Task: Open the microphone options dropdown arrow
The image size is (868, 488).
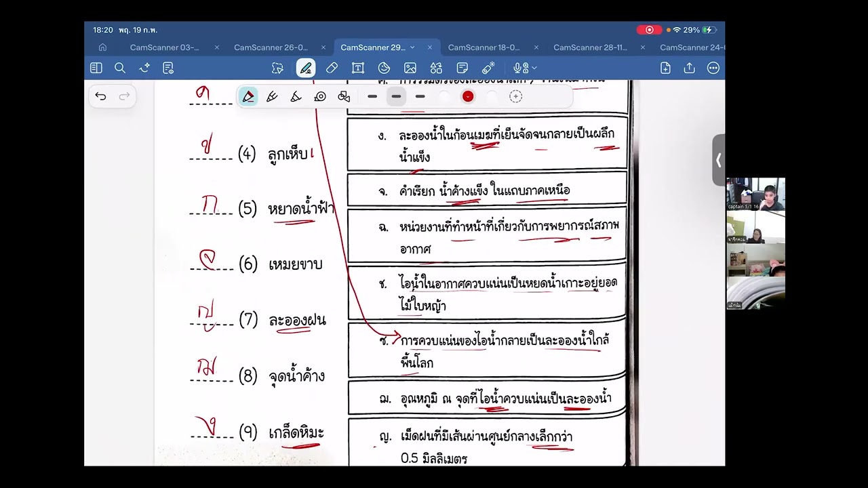Action: [534, 68]
